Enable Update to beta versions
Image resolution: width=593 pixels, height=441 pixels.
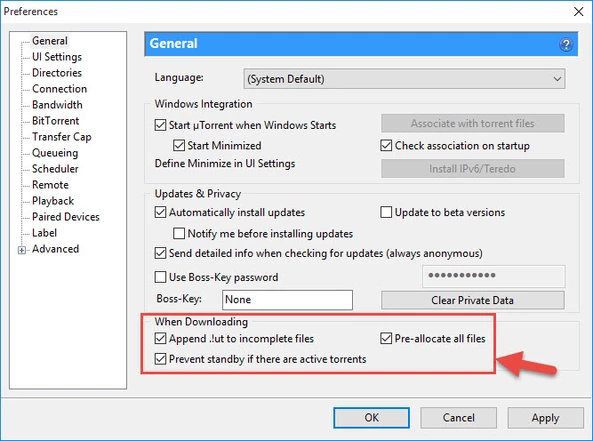[386, 212]
